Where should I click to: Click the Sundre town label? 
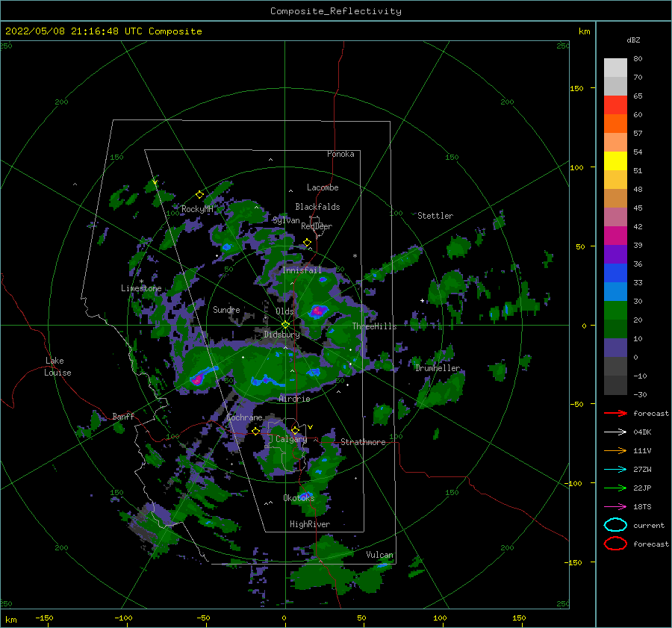226,309
